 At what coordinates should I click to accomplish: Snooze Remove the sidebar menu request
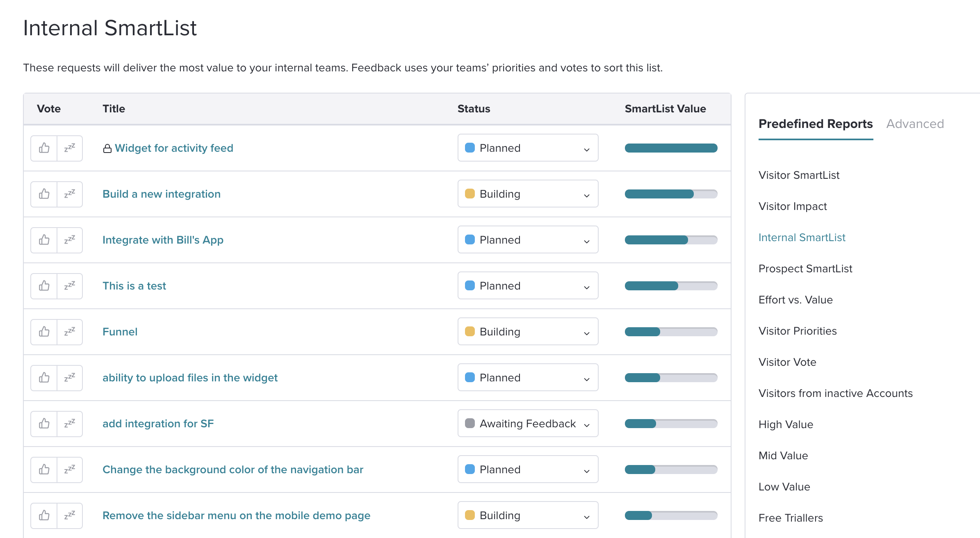[70, 515]
